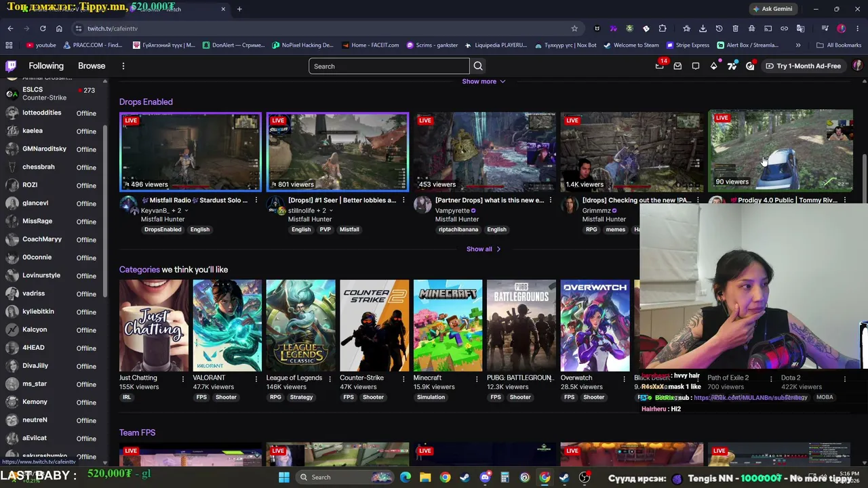The image size is (868, 488).
Task: Open the Drops Enabled section link
Action: 146,102
